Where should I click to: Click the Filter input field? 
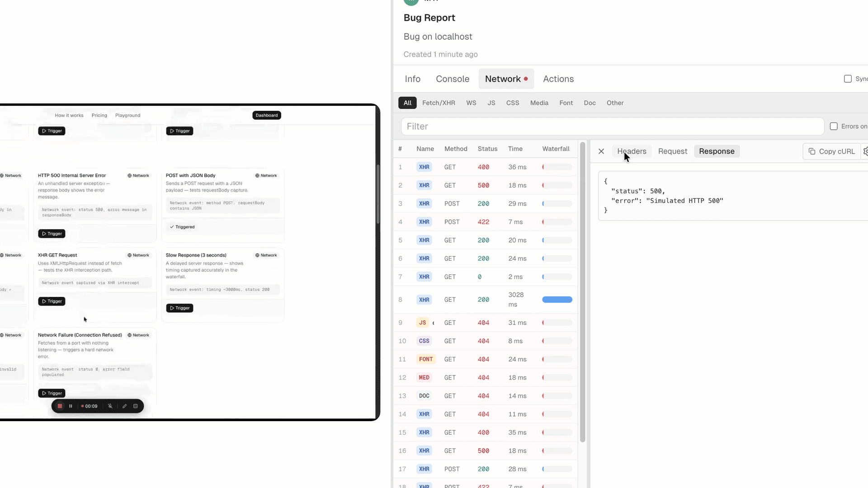pyautogui.click(x=497, y=127)
